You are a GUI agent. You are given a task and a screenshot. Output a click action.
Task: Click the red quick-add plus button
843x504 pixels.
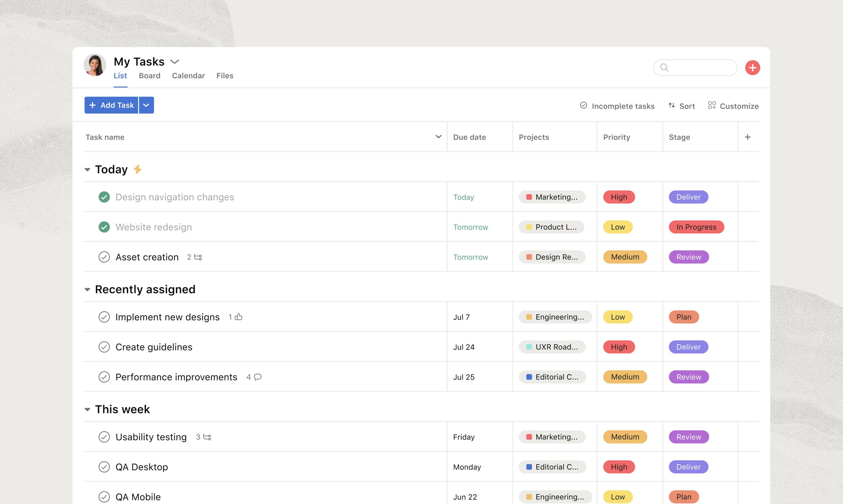pos(752,68)
